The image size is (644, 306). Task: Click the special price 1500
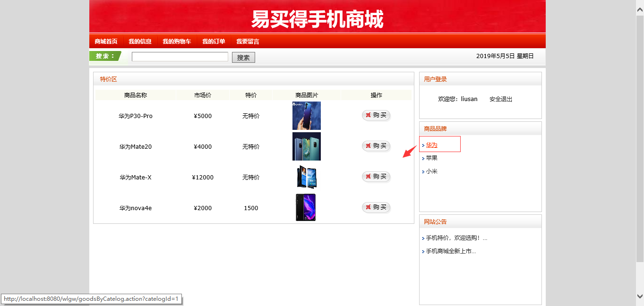pyautogui.click(x=251, y=208)
